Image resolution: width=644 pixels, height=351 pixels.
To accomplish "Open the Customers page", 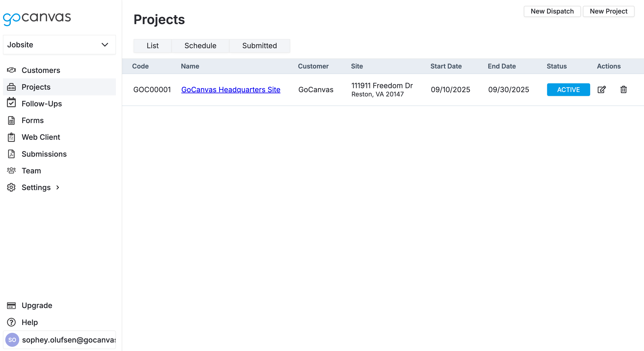I will (59, 70).
